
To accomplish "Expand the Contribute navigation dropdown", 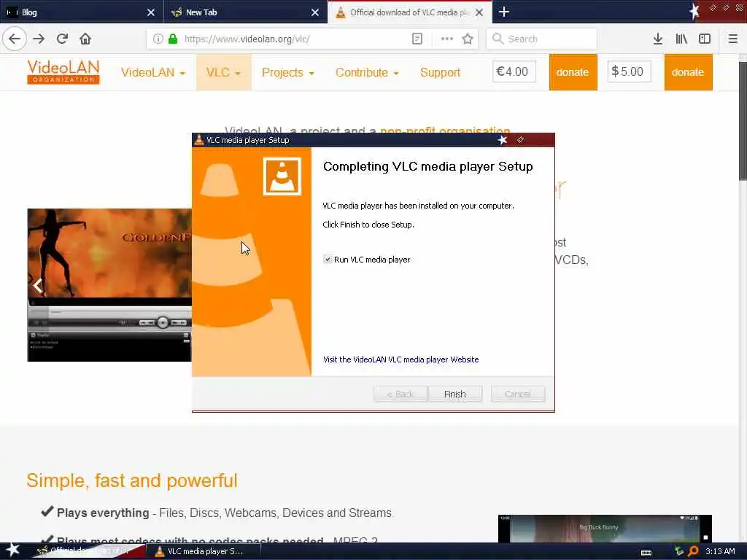I will tap(367, 72).
